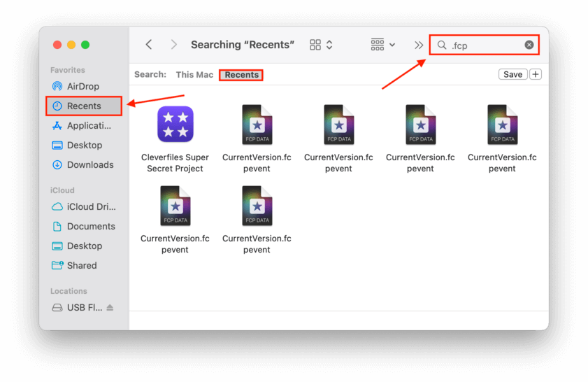Viewport: 588px width, 382px height.
Task: Go back with the left chevron
Action: (149, 45)
